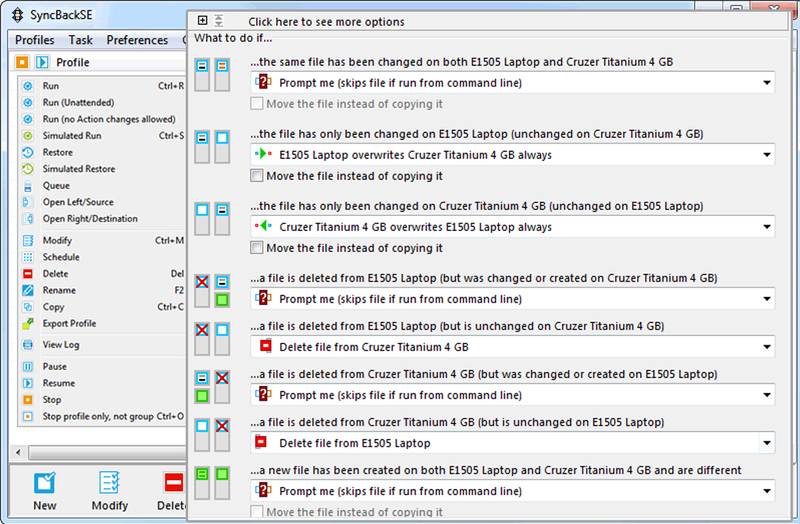Image resolution: width=800 pixels, height=524 pixels.
Task: Click the New profile toolbar button
Action: pos(45,491)
